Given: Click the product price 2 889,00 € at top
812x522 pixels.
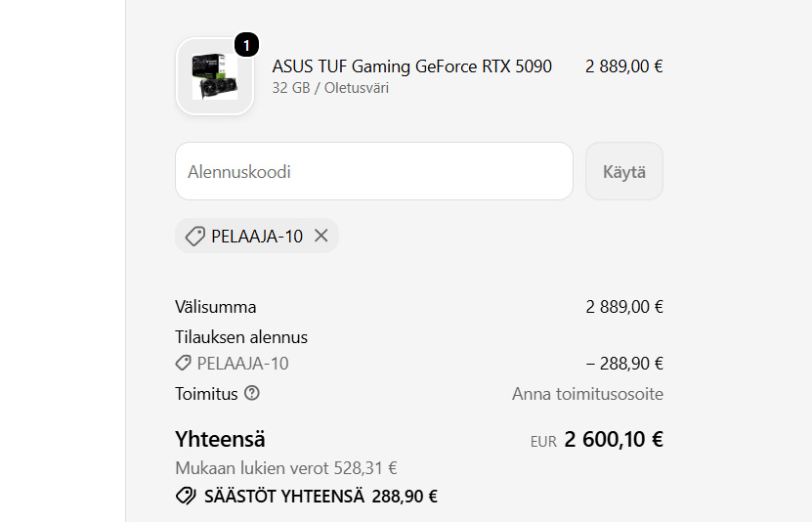Looking at the screenshot, I should click(624, 66).
